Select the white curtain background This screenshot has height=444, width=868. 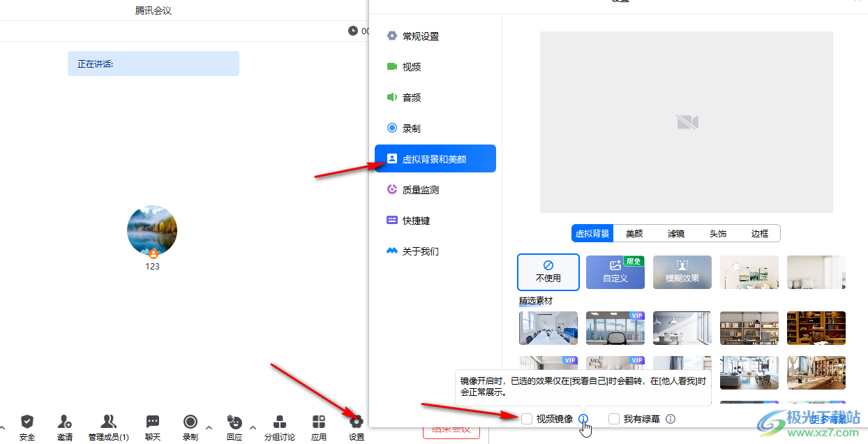[x=816, y=272]
